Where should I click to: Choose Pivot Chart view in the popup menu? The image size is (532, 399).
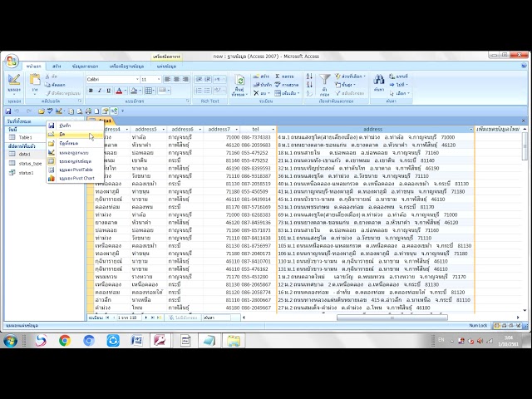(75, 178)
